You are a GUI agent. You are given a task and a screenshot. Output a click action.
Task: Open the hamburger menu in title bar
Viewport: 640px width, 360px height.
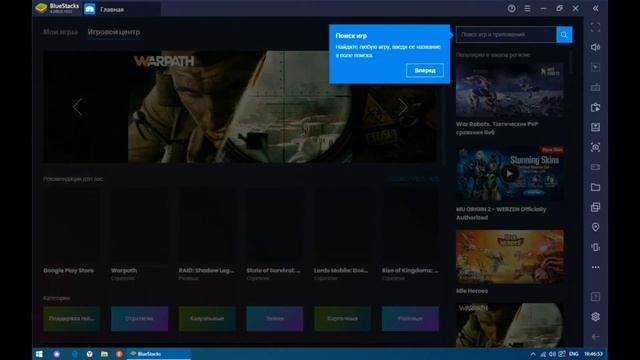(527, 9)
